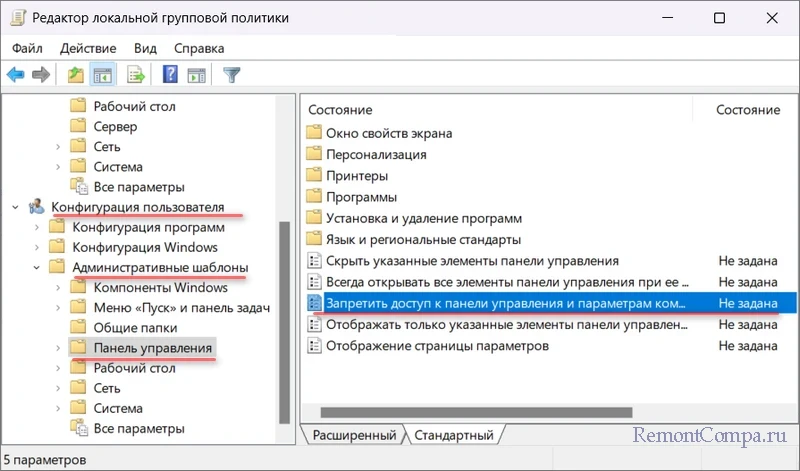Expand the Панель управления node

pyautogui.click(x=58, y=348)
